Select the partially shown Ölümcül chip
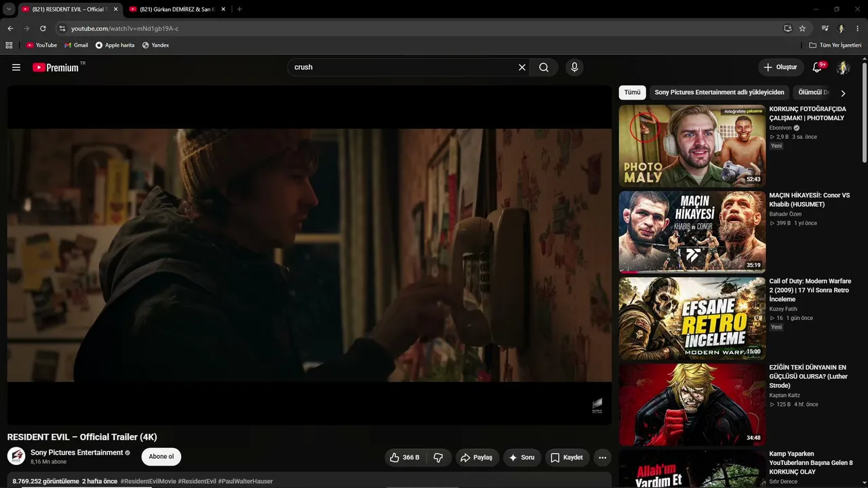868x488 pixels. pyautogui.click(x=813, y=92)
